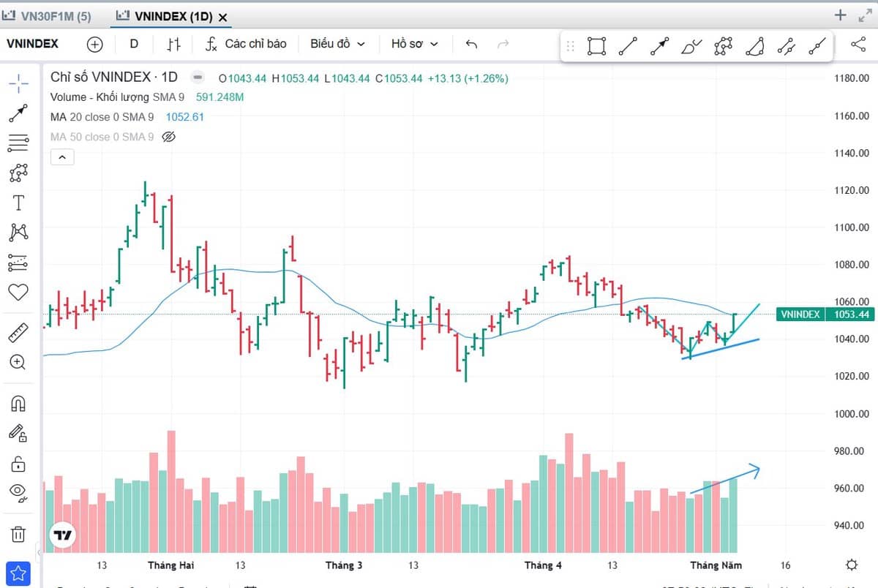Click the compare add symbol plus icon

click(x=95, y=44)
